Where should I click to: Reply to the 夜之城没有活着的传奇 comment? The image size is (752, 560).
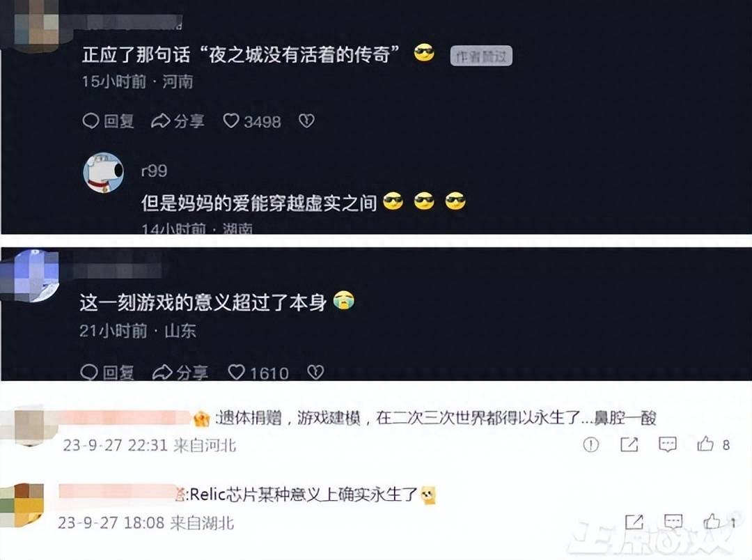click(x=109, y=121)
